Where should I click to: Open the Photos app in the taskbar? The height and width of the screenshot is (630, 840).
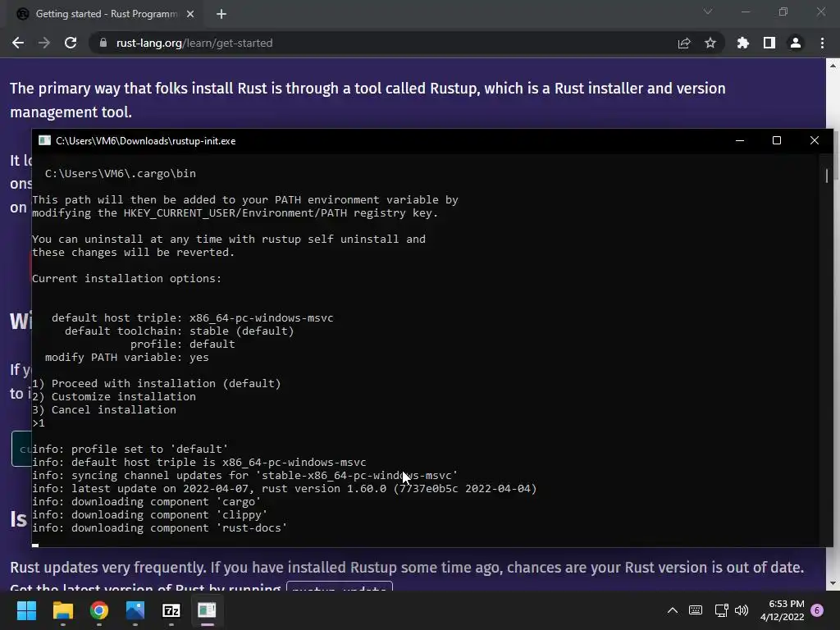[135, 610]
